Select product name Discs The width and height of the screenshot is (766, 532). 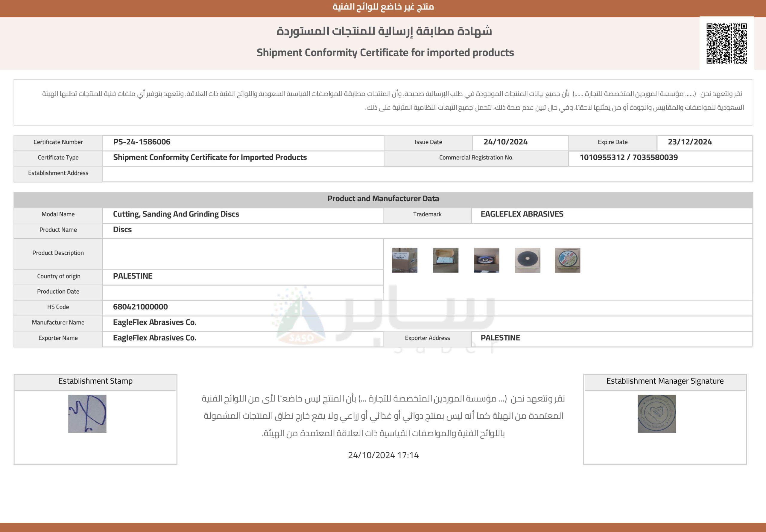pyautogui.click(x=122, y=230)
